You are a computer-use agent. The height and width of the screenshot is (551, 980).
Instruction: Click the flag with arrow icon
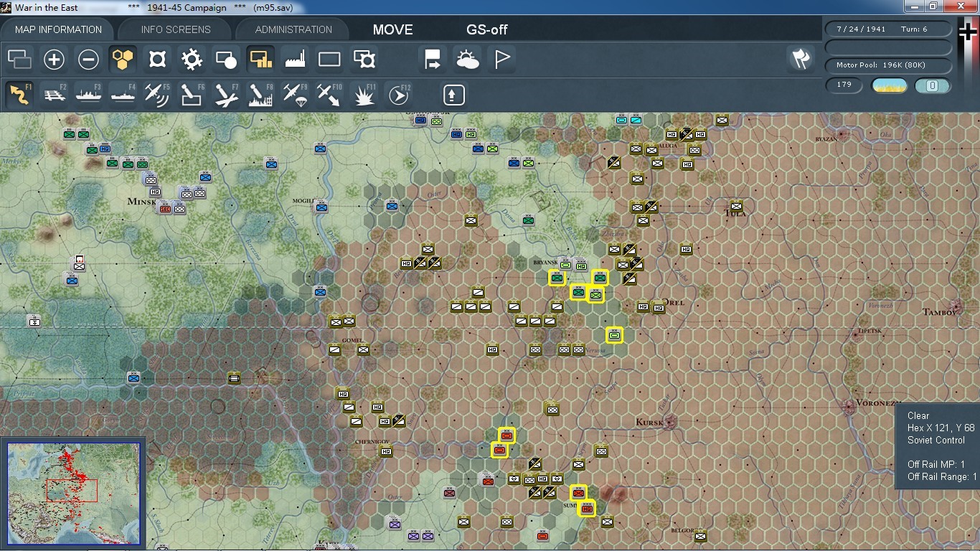[433, 60]
